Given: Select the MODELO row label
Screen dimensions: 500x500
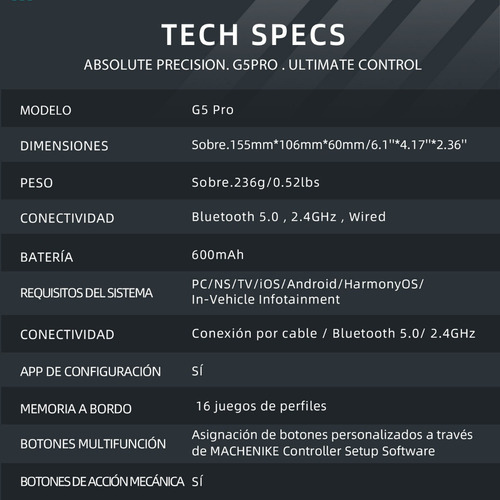Looking at the screenshot, I should (x=46, y=110).
